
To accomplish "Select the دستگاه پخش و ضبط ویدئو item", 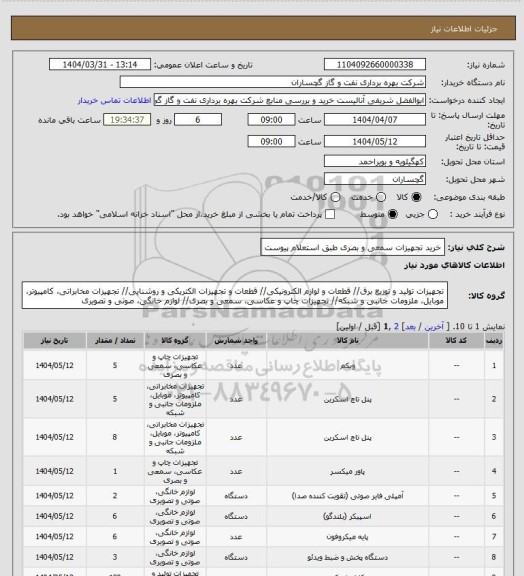I will tap(347, 558).
